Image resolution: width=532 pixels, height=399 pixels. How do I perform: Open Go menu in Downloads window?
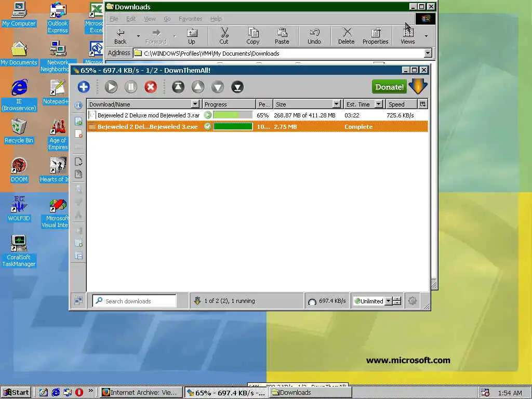167,19
